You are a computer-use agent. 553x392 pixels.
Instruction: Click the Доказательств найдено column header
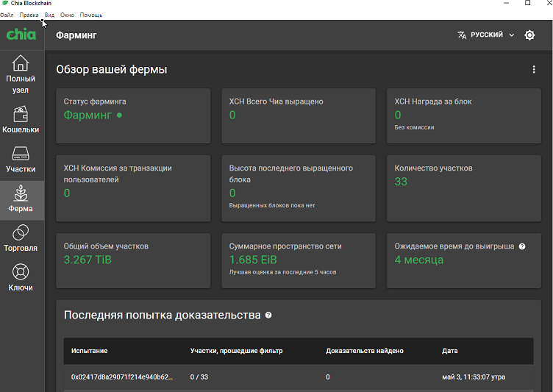coord(364,351)
